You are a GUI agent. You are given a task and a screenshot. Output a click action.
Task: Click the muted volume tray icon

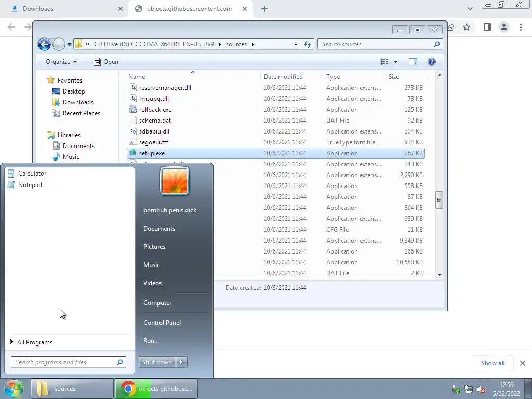click(x=481, y=389)
